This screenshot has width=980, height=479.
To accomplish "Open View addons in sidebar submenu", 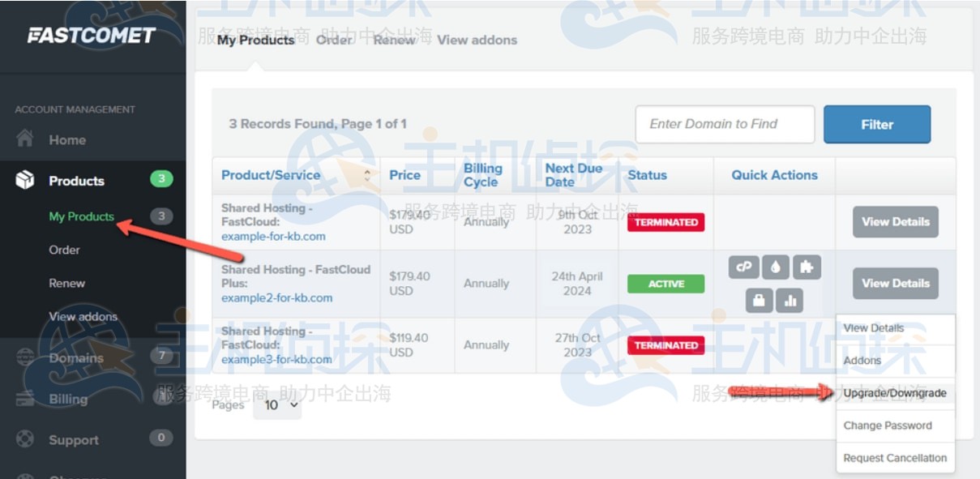I will click(83, 316).
